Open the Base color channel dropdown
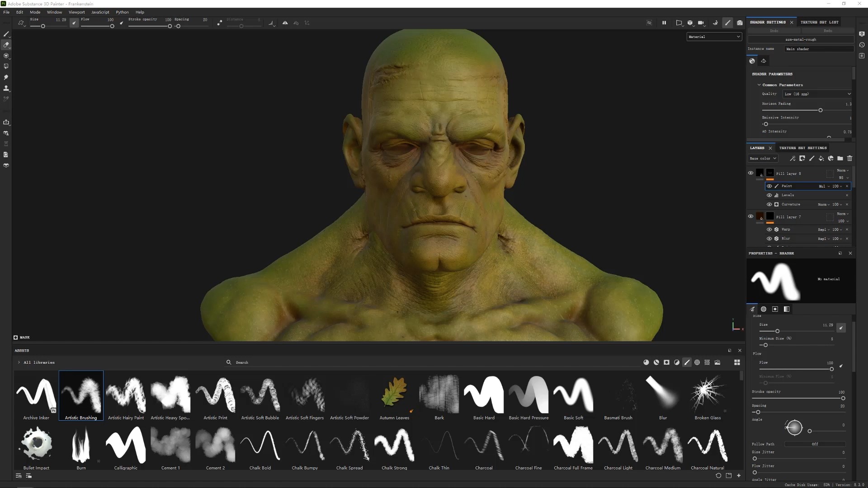868x488 pixels. point(762,158)
